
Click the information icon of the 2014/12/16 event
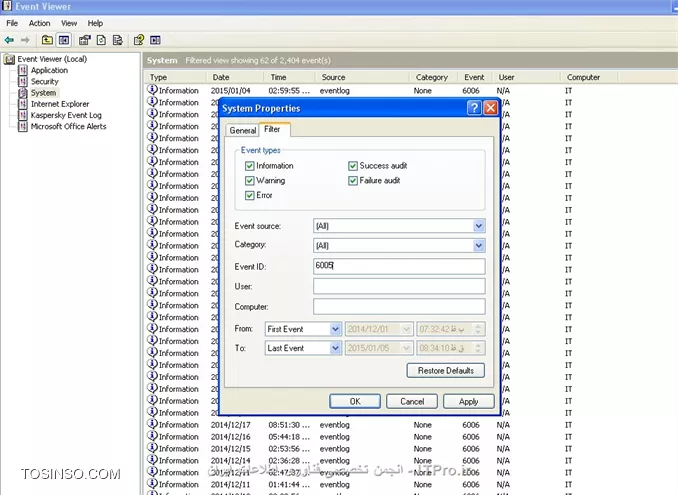[152, 436]
